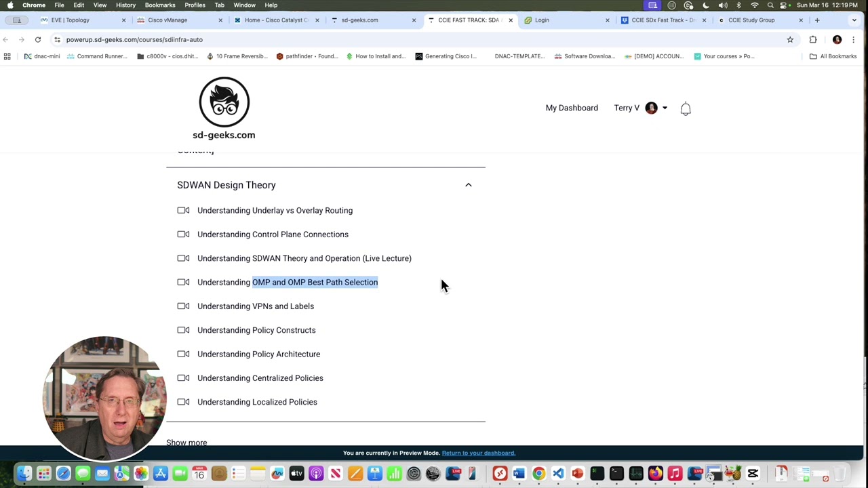Click the Chrome profile avatar in toolbar
The image size is (868, 488).
pos(837,40)
